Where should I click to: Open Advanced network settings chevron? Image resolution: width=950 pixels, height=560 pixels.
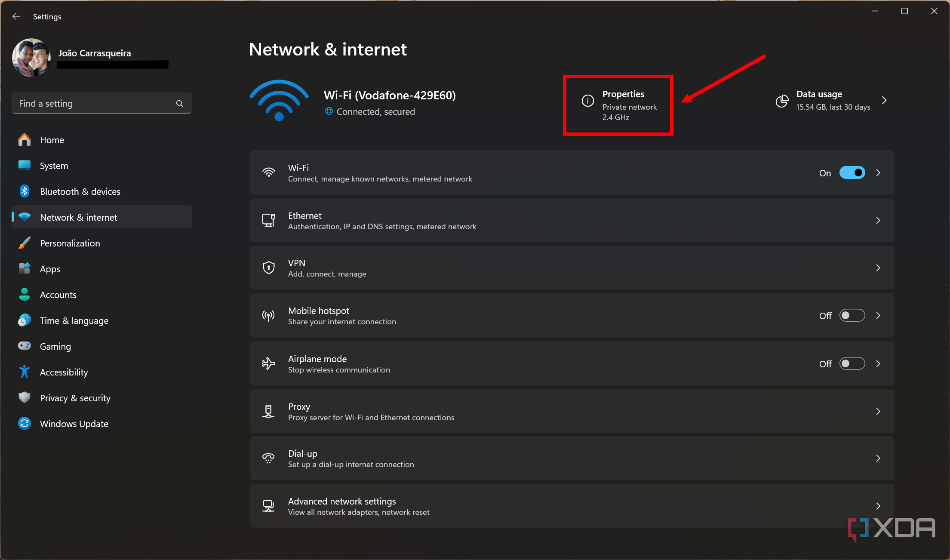click(x=878, y=506)
